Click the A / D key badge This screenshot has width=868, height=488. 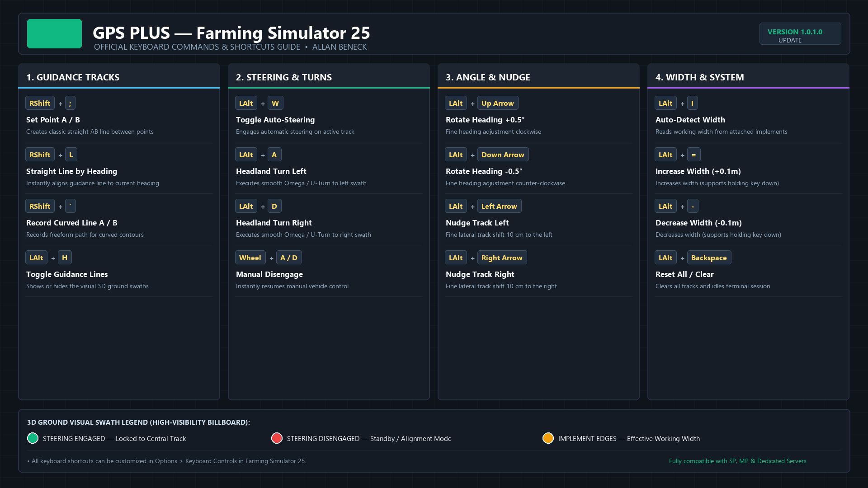(289, 258)
